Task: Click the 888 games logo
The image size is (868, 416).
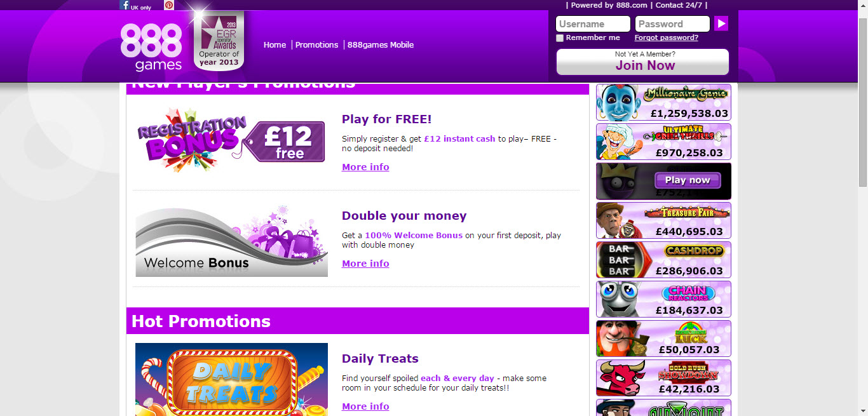Action: point(151,47)
